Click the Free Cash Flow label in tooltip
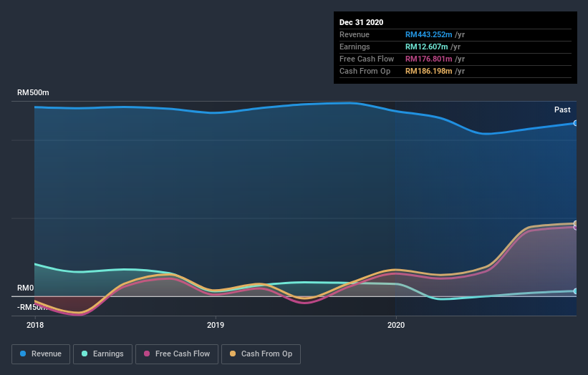This screenshot has width=588, height=375. pyautogui.click(x=367, y=59)
